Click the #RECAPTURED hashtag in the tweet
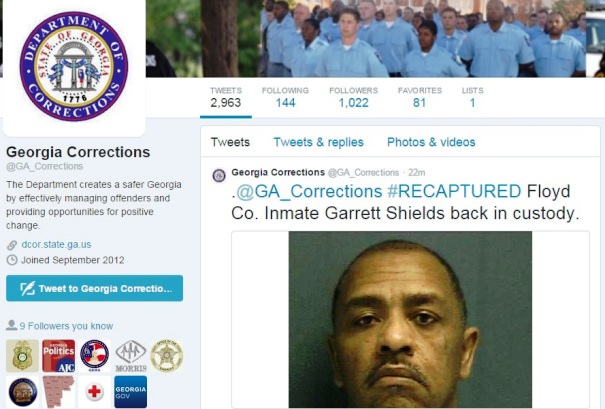 [x=454, y=191]
